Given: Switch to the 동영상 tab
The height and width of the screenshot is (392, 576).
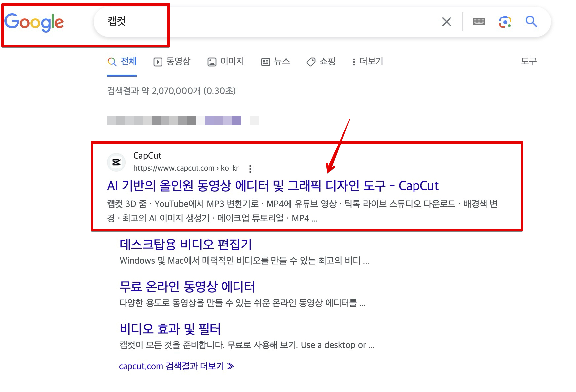Looking at the screenshot, I should tap(172, 61).
